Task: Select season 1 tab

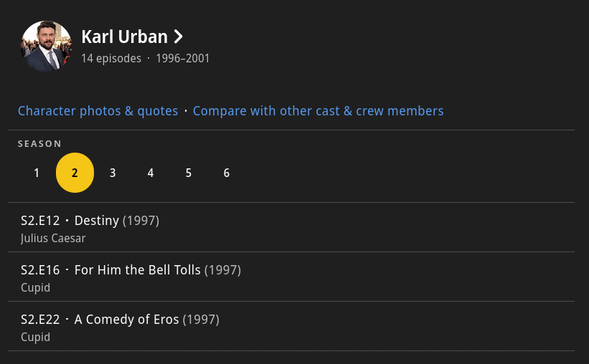Action: pyautogui.click(x=37, y=173)
